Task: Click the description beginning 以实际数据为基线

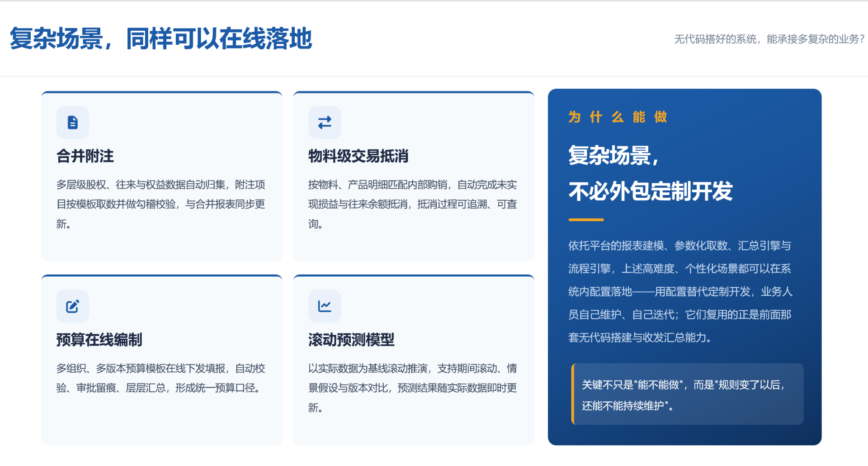Action: [x=413, y=388]
